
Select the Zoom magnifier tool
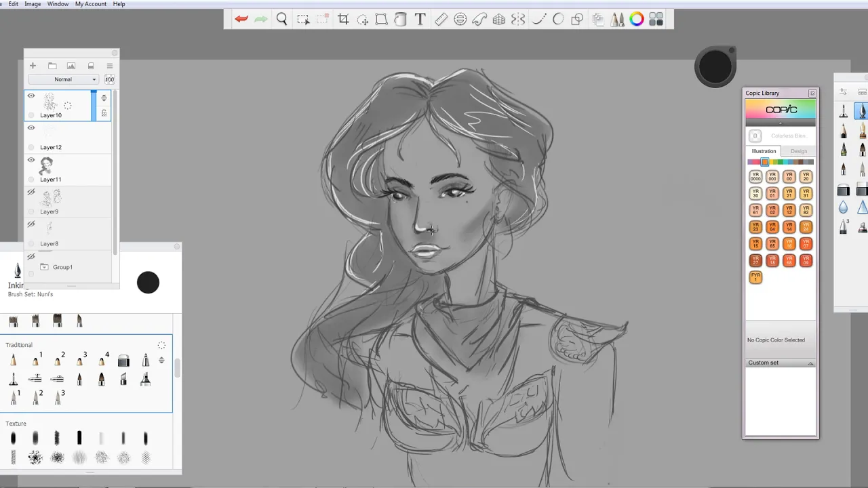281,20
